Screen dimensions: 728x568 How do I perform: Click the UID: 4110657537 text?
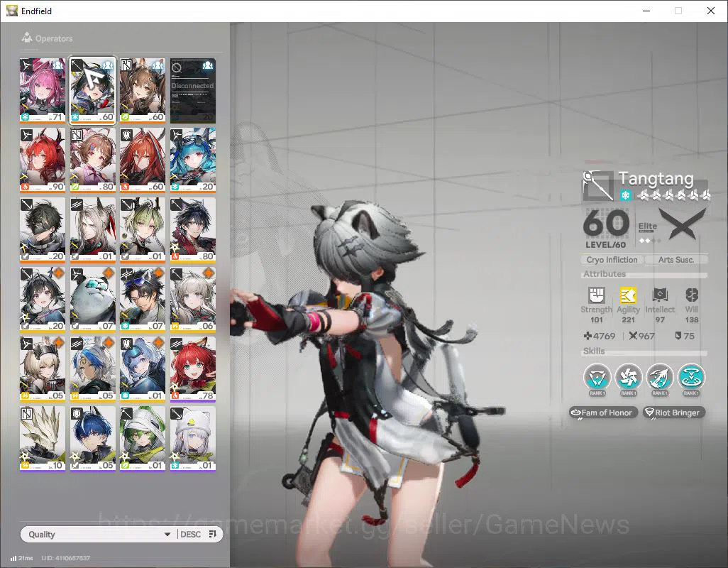tap(65, 558)
